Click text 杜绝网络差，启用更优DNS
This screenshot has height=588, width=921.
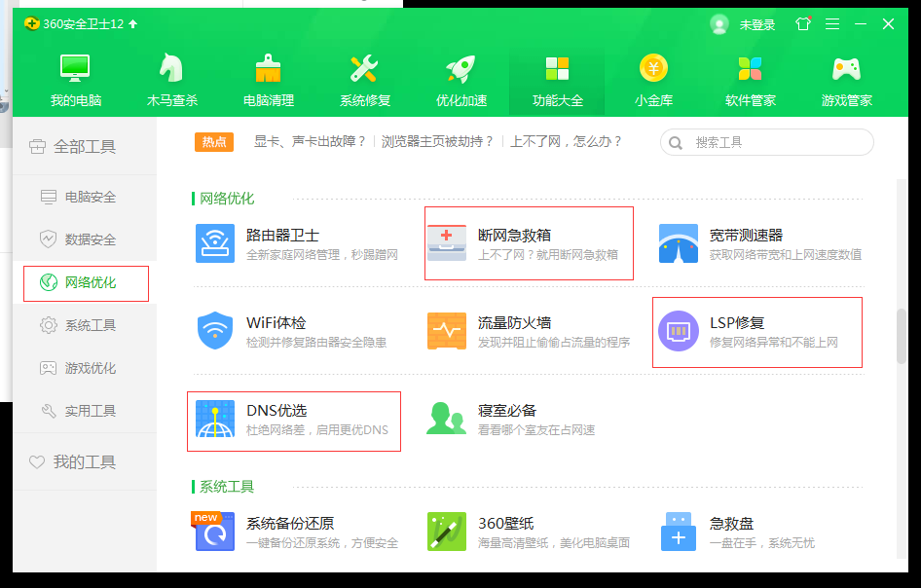pos(317,430)
